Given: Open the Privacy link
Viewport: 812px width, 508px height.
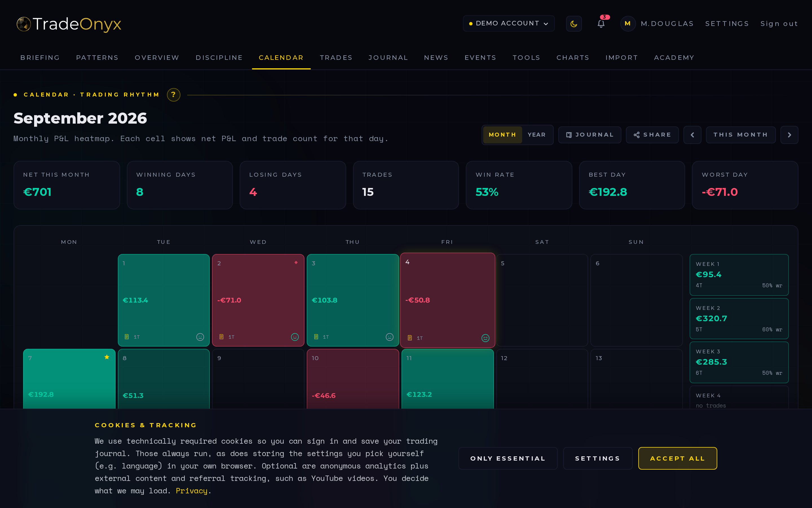Looking at the screenshot, I should click(192, 491).
